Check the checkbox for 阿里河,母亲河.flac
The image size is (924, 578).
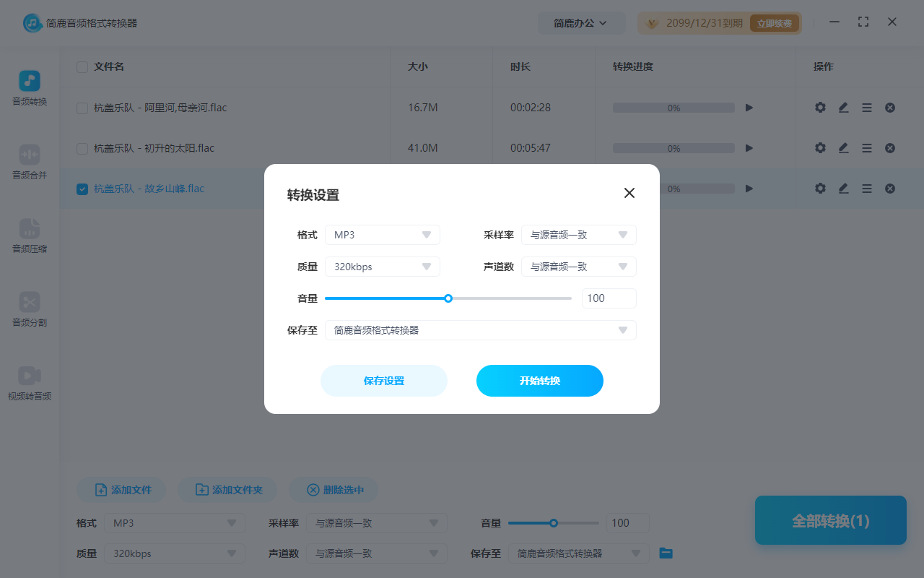coord(82,107)
